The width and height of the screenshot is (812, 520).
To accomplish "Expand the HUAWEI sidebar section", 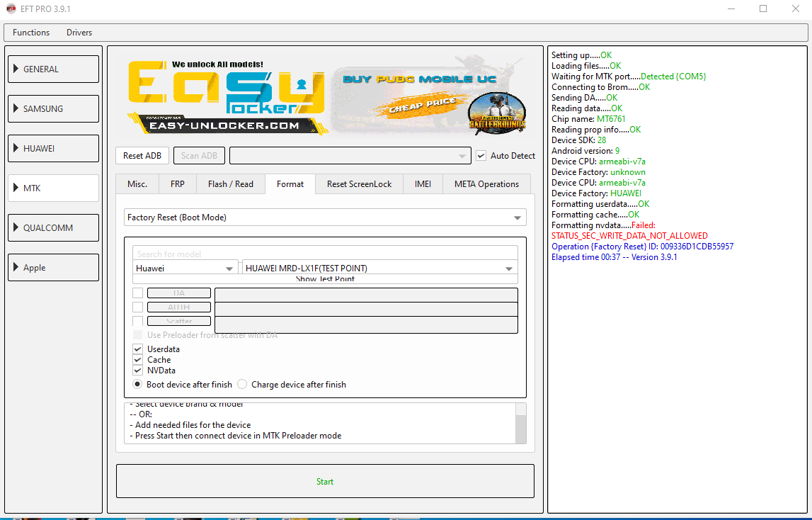I will [x=53, y=148].
